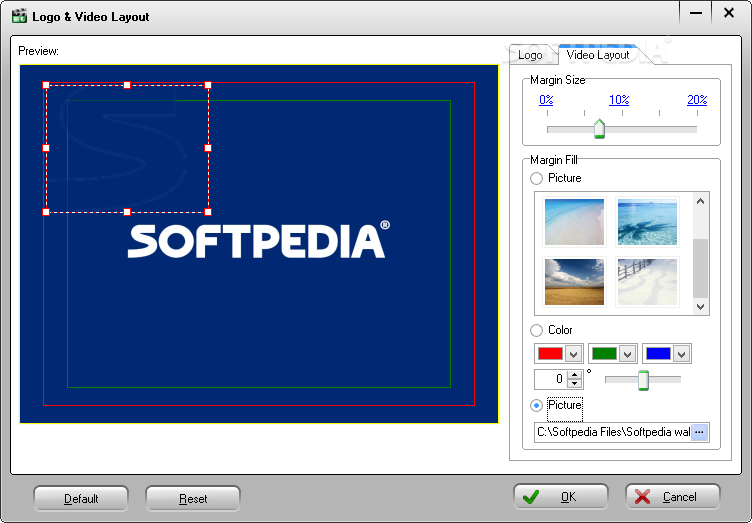
Task: Click the picture file path field
Action: (613, 432)
